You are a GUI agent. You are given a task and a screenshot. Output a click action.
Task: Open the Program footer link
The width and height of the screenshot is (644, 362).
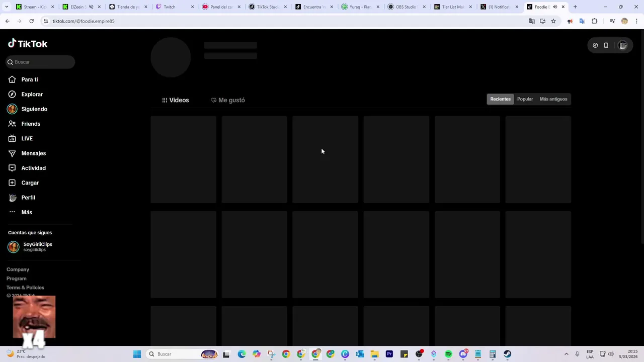16,279
